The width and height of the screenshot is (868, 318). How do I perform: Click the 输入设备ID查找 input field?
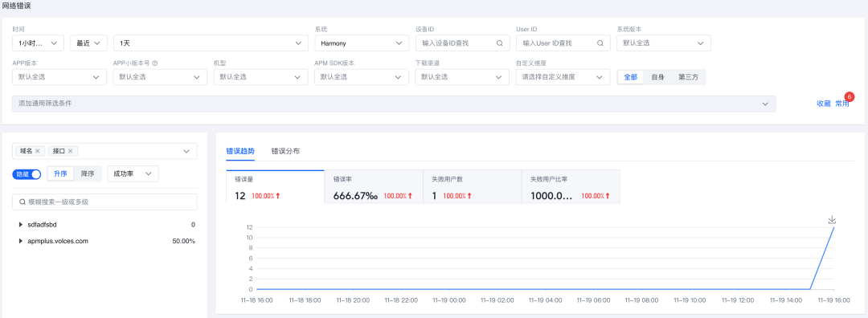click(x=457, y=43)
